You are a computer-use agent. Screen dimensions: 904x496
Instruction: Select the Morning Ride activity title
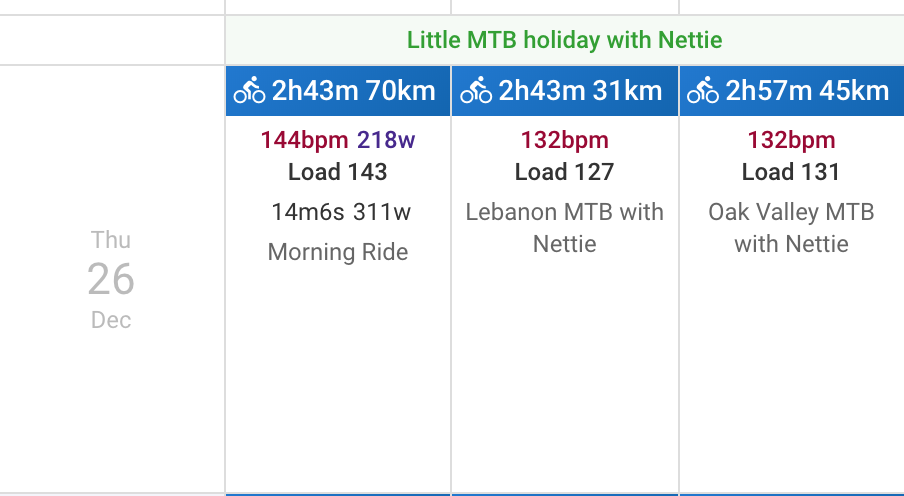coord(338,252)
